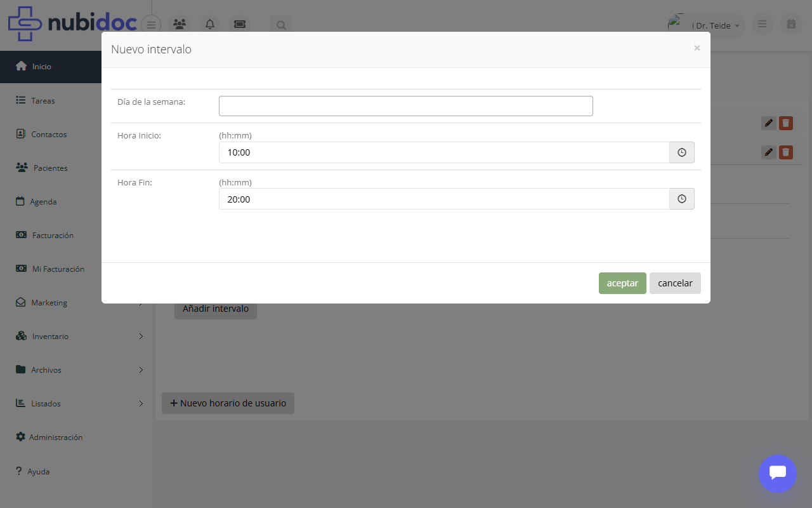
Task: Click the cancelar button
Action: [x=675, y=283]
